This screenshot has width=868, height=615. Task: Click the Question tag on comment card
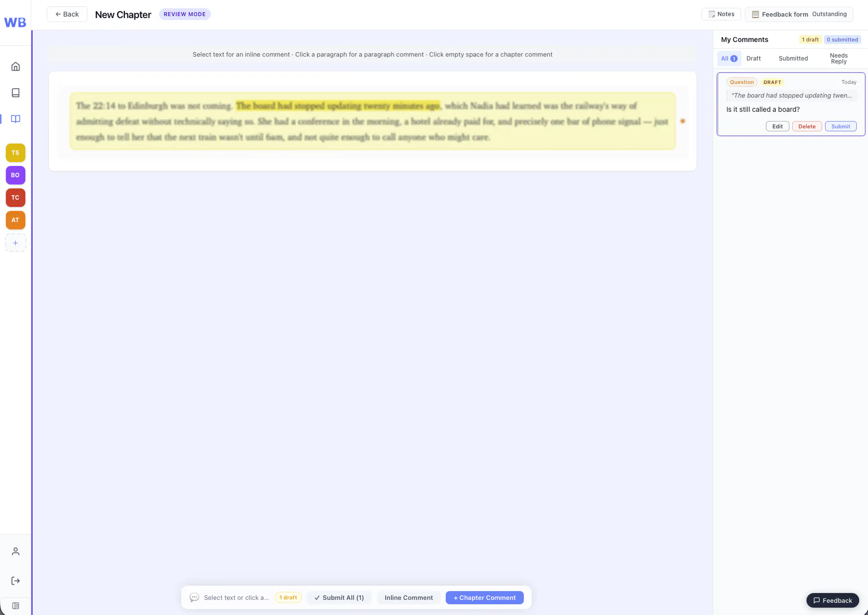(x=742, y=82)
